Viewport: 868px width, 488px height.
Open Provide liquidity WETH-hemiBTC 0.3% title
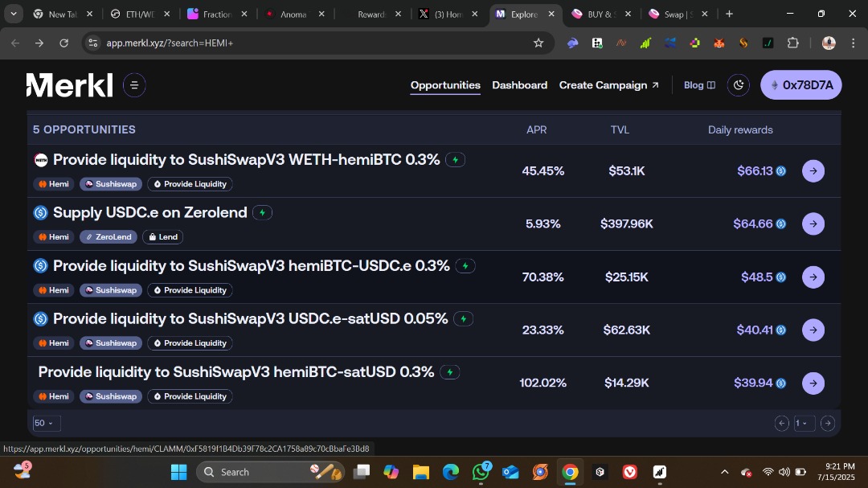click(247, 159)
